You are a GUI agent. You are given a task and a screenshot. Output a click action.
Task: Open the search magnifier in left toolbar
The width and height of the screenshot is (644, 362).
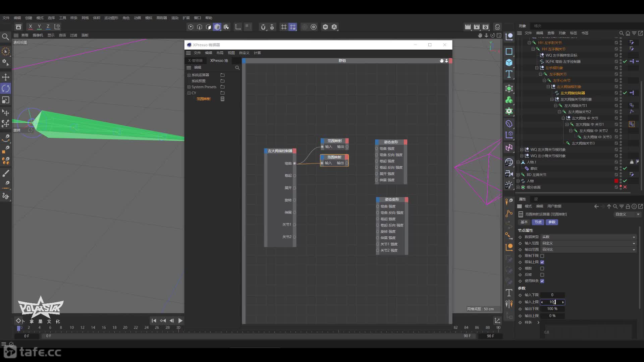[x=5, y=37]
